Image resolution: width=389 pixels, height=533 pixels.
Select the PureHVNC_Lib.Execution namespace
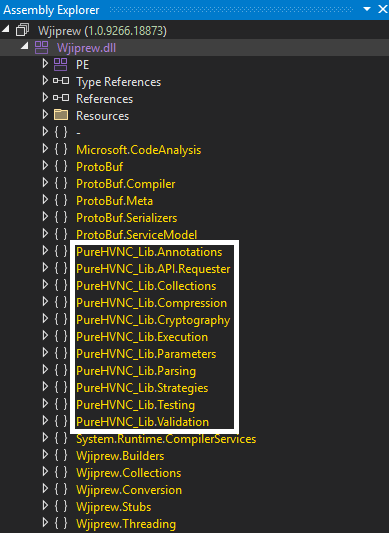[142, 337]
